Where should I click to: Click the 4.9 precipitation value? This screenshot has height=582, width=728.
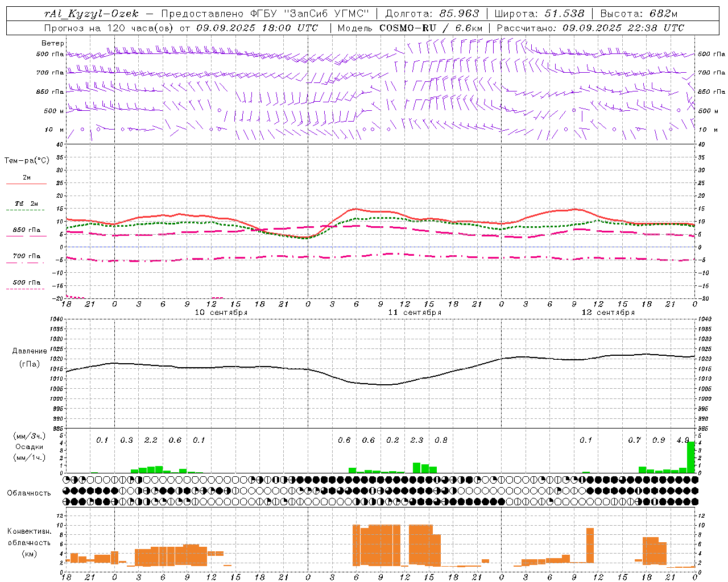pos(682,440)
